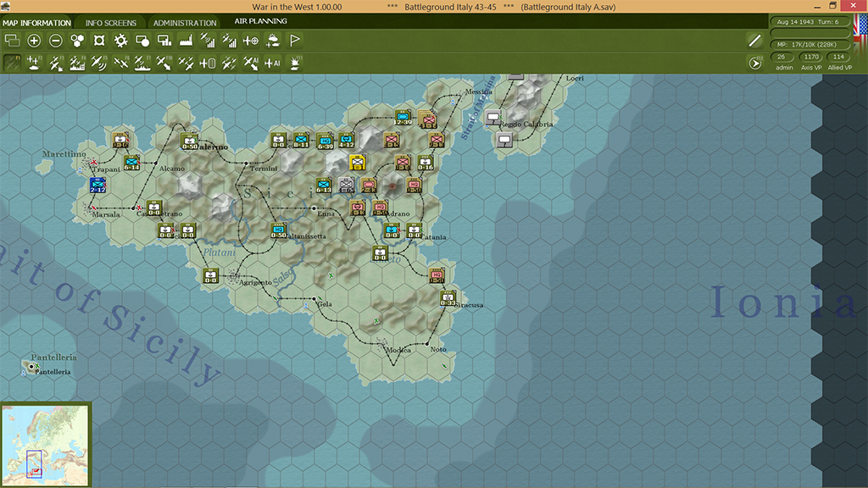868x488 pixels.
Task: Select the F4 bomb factory icon
Action: click(x=77, y=63)
